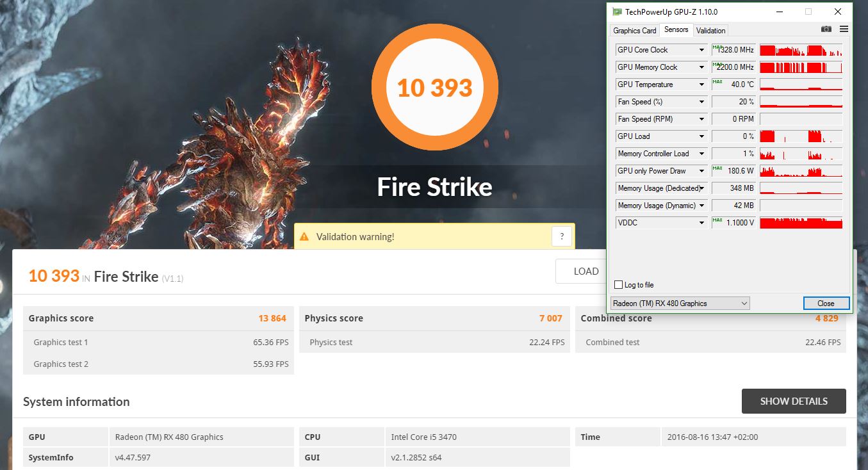This screenshot has width=868, height=470.
Task: Click the SystemInfo version v4.47.597
Action: click(x=133, y=458)
